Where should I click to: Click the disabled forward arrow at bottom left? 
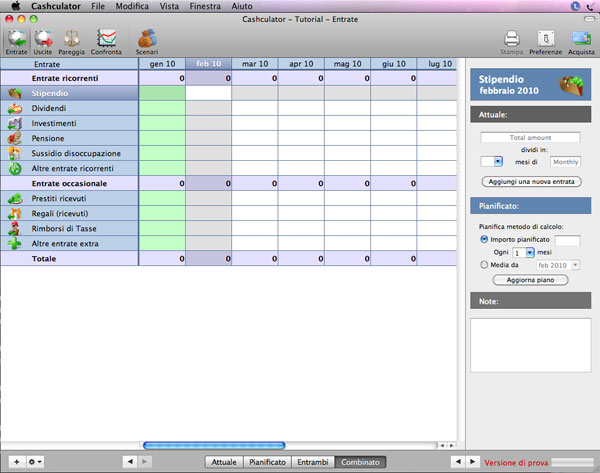145,462
